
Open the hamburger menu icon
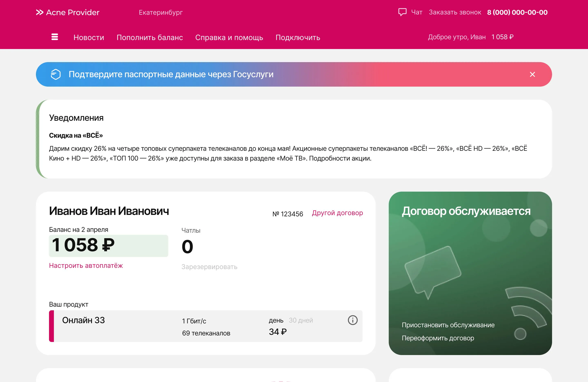click(x=55, y=37)
